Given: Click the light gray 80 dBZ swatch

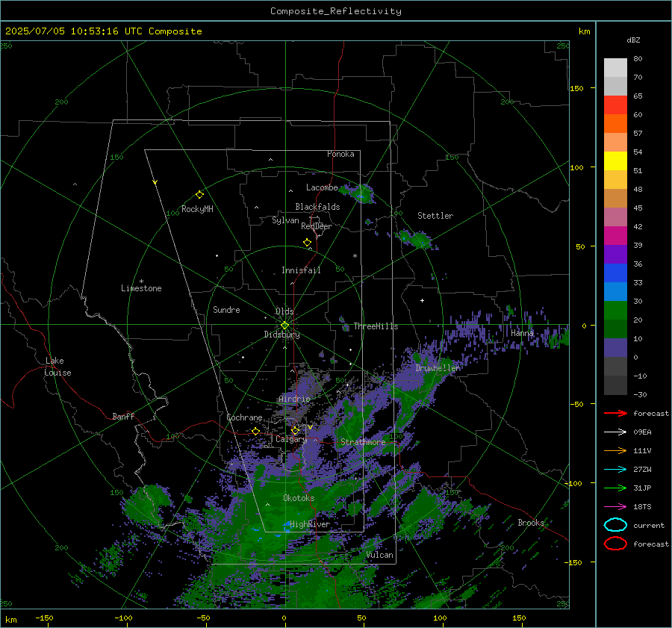Looking at the screenshot, I should [x=615, y=67].
